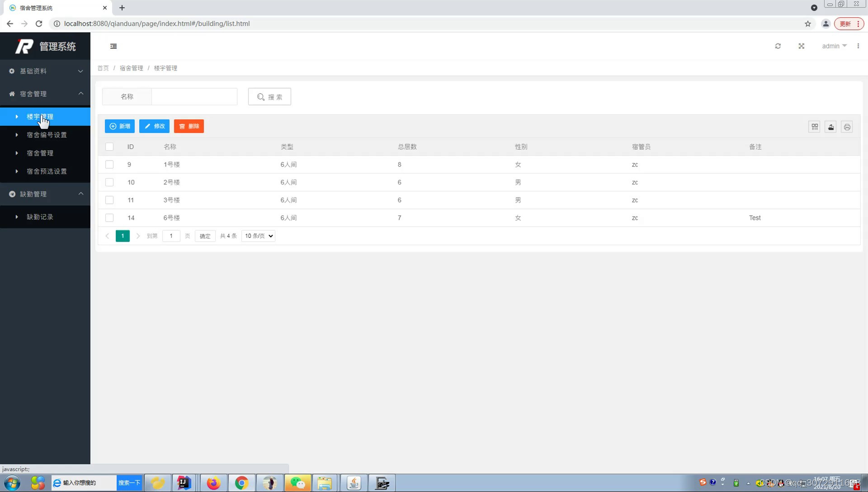The width and height of the screenshot is (868, 492).
Task: Focus the go-to page number input
Action: coord(171,236)
